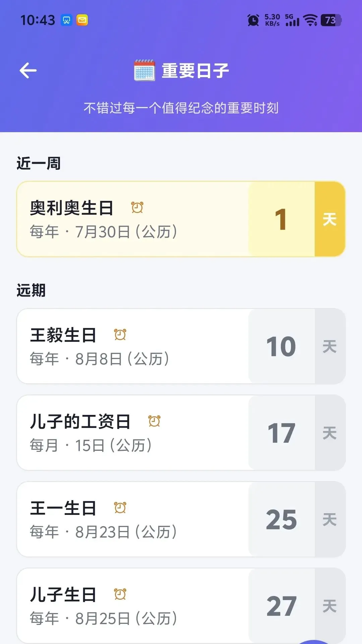Tap the 10 天 countdown badge
This screenshot has width=362, height=644.
click(x=297, y=346)
